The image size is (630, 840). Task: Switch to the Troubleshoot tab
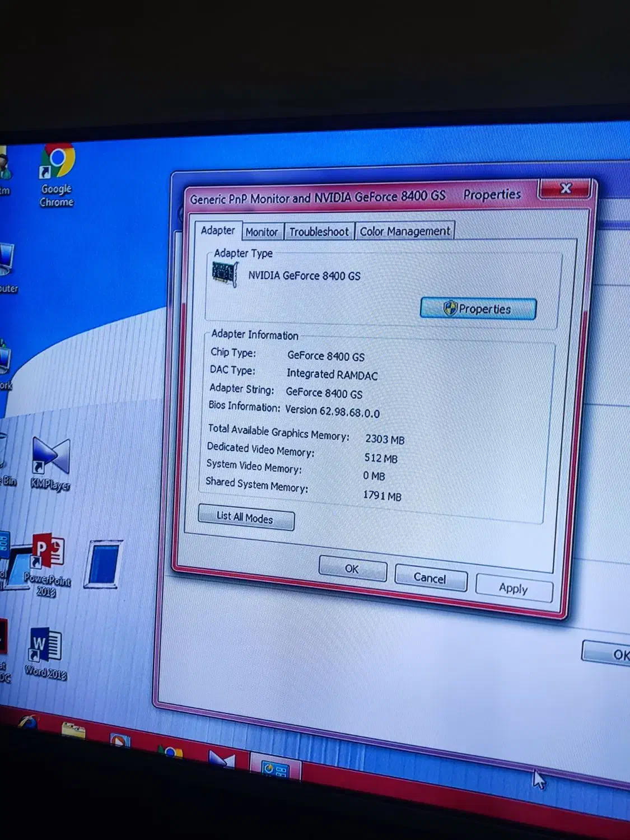click(x=319, y=232)
